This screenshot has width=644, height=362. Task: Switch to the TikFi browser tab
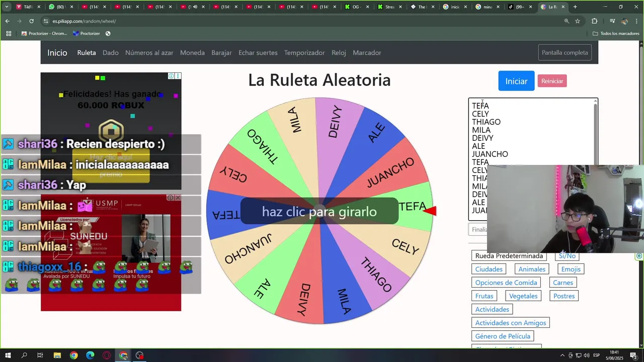(x=28, y=7)
